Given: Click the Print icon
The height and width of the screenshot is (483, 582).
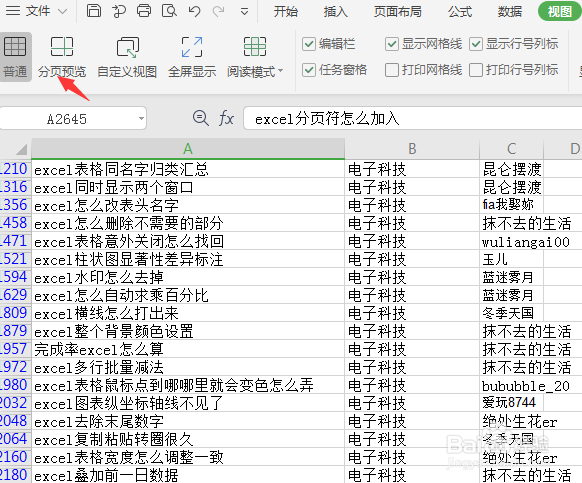Looking at the screenshot, I should pos(144,11).
